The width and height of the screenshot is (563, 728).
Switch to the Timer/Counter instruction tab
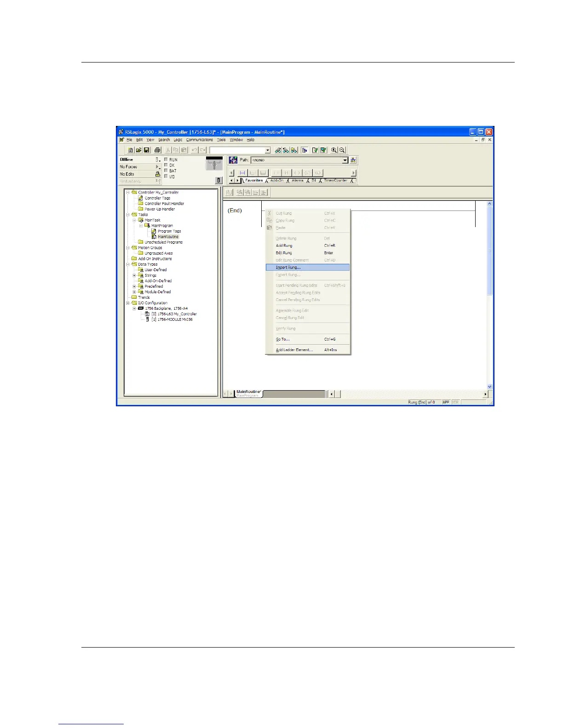[336, 180]
